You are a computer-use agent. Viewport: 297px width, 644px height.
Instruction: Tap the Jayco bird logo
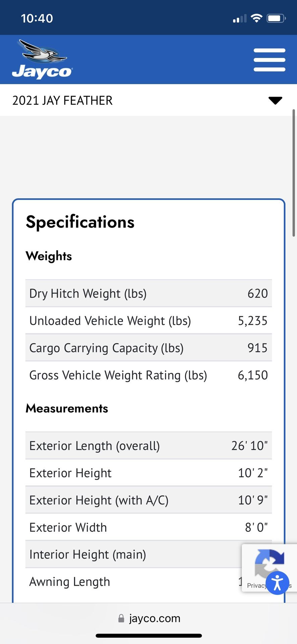(x=42, y=59)
